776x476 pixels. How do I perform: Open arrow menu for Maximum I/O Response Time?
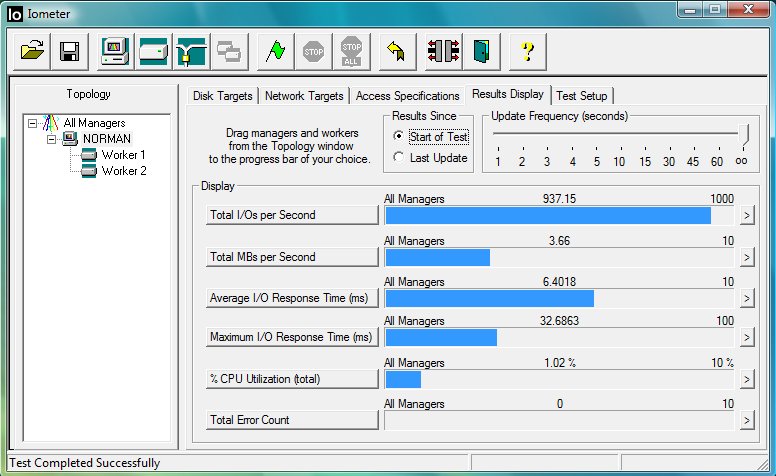(x=747, y=337)
